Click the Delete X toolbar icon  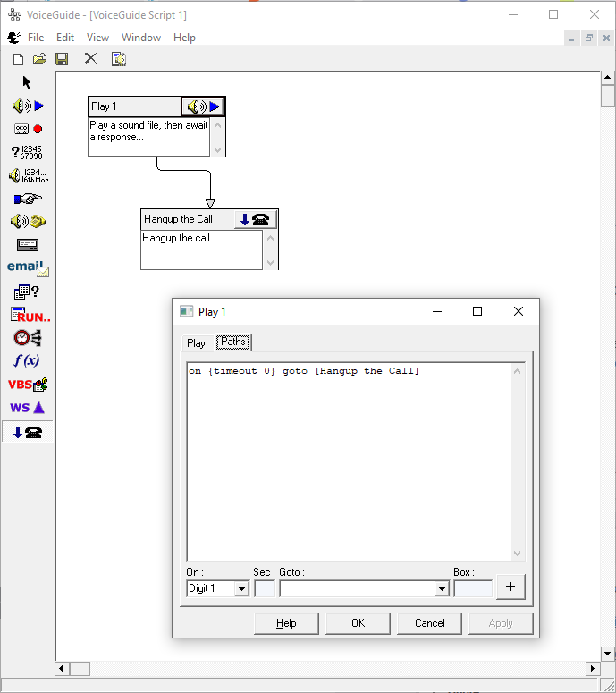point(90,58)
